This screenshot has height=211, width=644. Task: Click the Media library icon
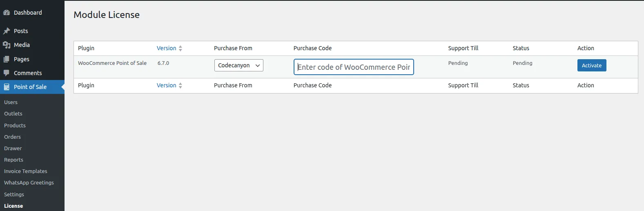click(7, 45)
